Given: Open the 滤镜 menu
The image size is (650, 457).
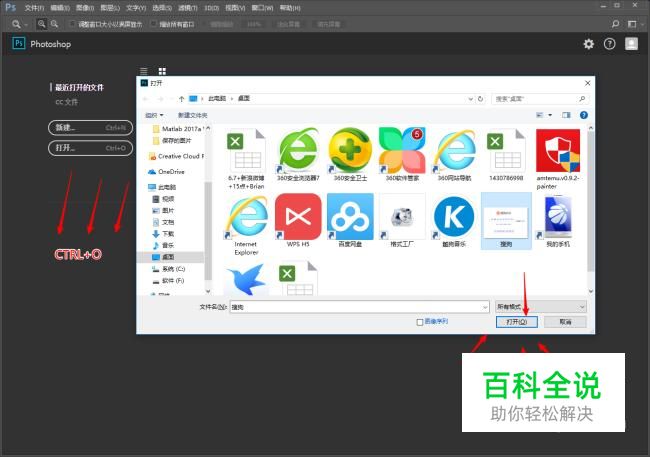Looking at the screenshot, I should pos(188,8).
